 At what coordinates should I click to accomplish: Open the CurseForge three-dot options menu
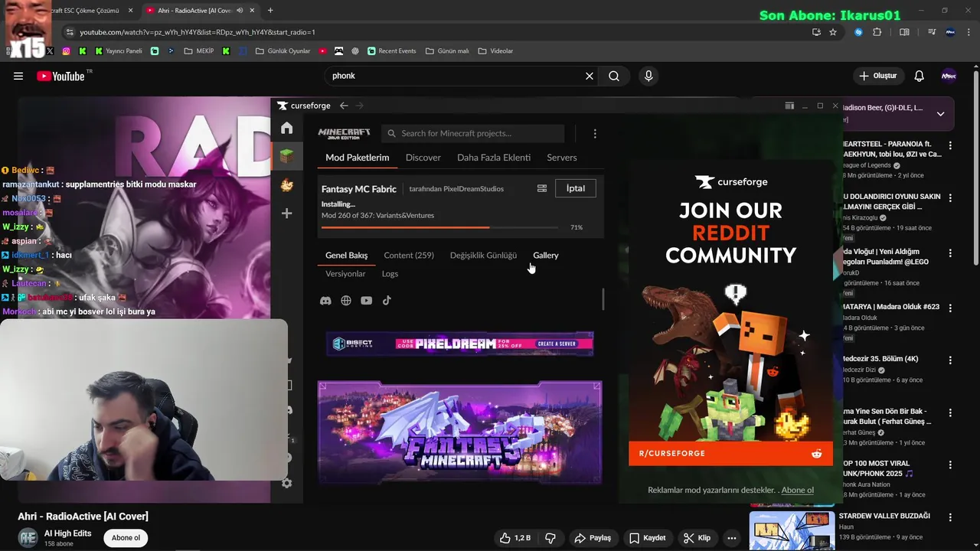coord(595,133)
